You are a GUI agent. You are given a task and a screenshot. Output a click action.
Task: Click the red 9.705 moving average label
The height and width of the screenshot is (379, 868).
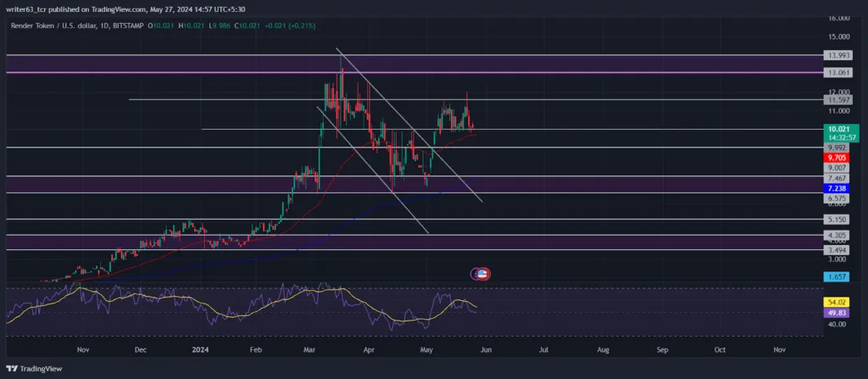coord(836,158)
